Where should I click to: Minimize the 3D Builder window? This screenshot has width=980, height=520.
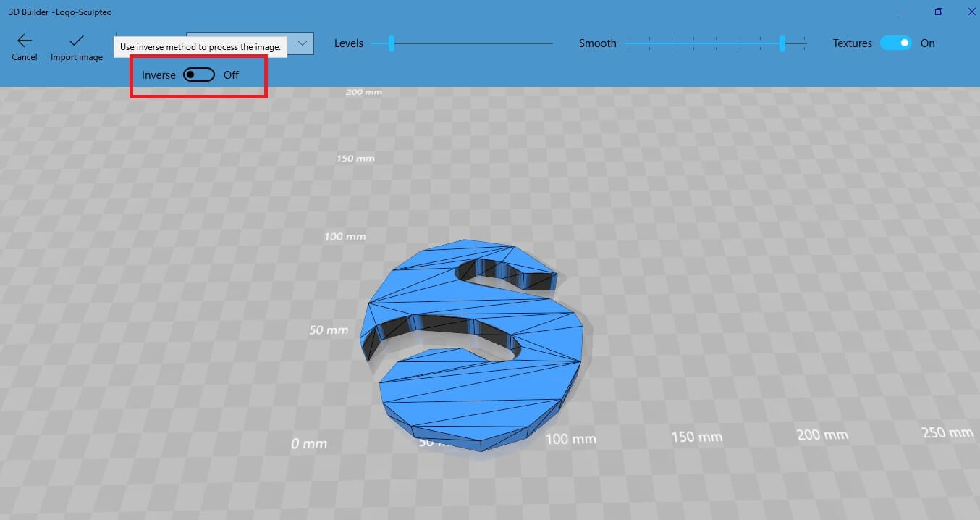(905, 12)
